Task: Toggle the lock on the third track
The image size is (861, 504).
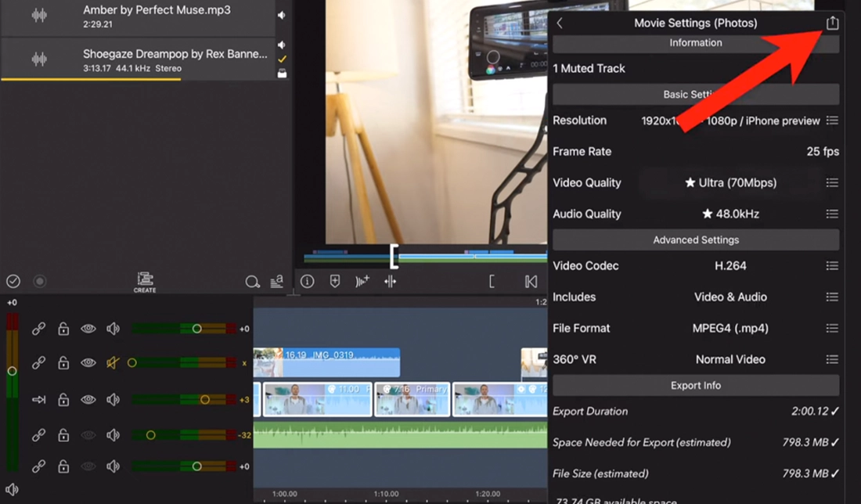Action: click(63, 400)
